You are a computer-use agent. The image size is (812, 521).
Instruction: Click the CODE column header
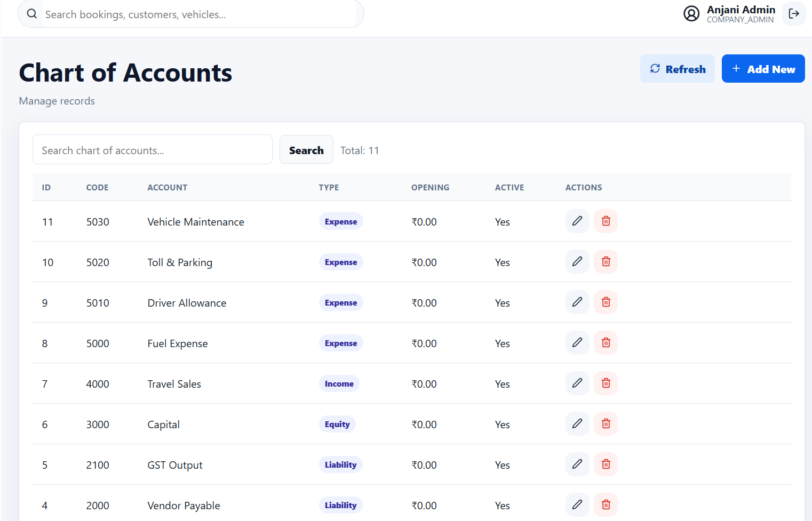pyautogui.click(x=97, y=188)
